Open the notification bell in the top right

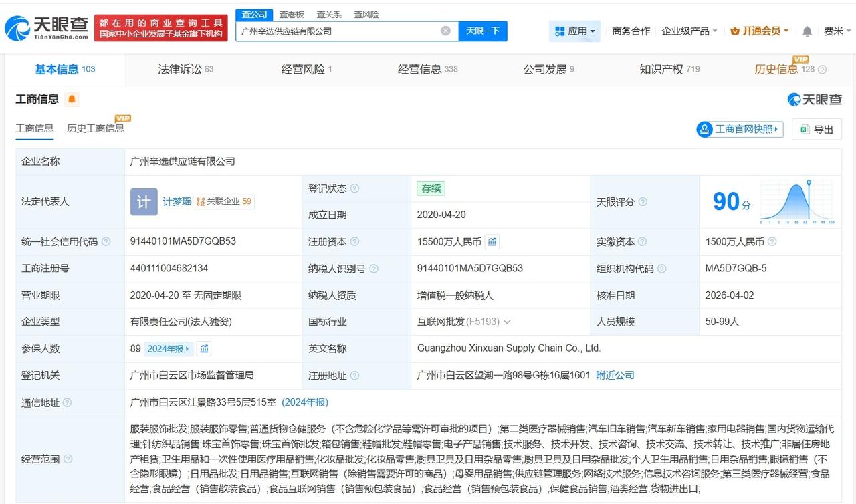(806, 31)
